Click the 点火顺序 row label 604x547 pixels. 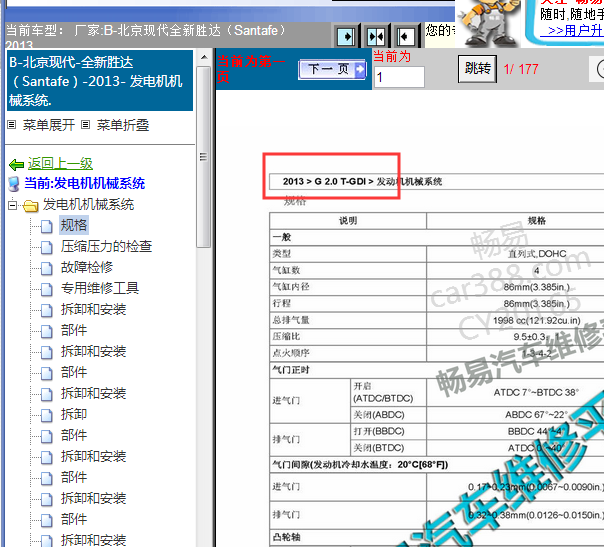tap(291, 353)
